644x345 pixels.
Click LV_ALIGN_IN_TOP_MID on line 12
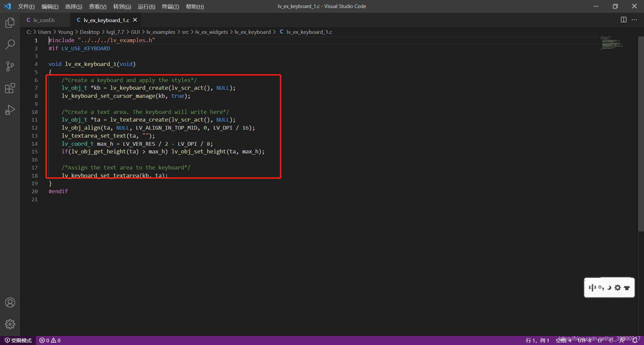click(x=166, y=128)
